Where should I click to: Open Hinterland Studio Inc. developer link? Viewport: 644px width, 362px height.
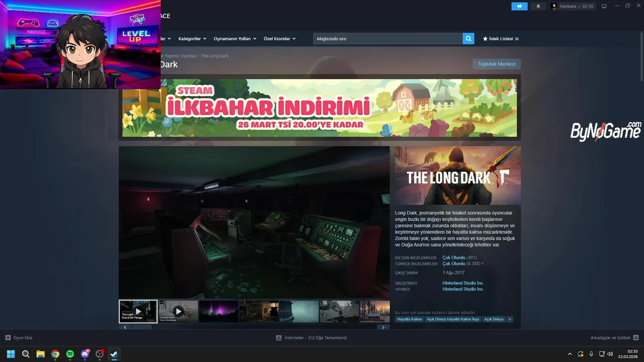pos(463,283)
